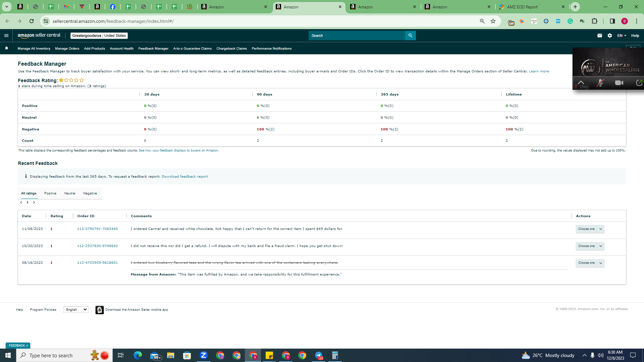This screenshot has width=644, height=362.
Task: Open order 113-0750791-7083440
Action: [98, 229]
